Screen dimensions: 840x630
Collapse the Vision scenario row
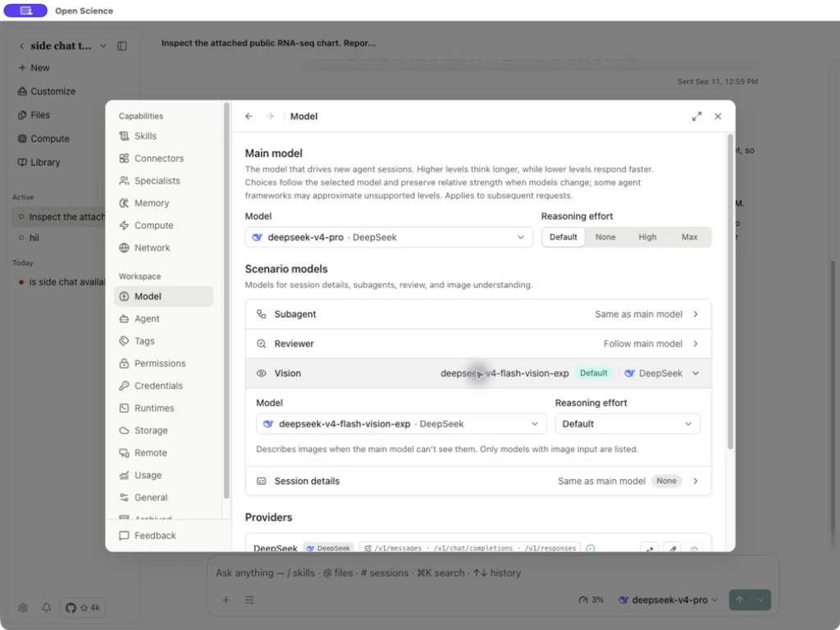point(478,373)
